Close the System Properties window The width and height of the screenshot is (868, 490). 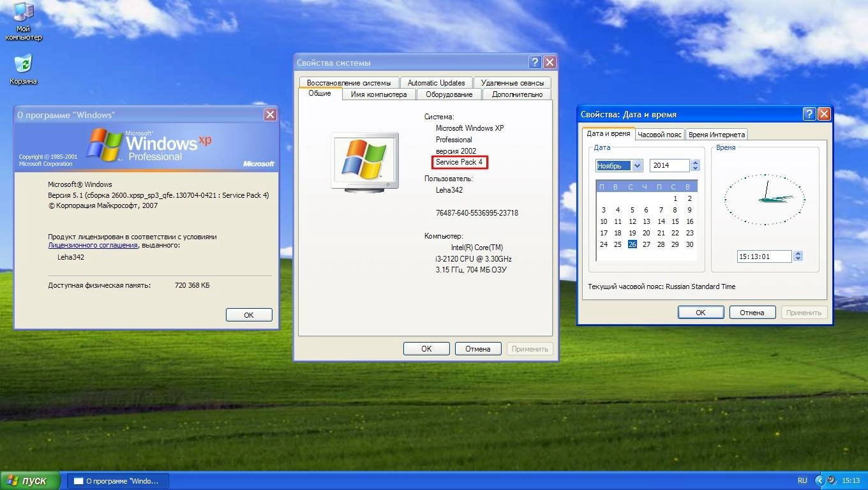(x=550, y=63)
